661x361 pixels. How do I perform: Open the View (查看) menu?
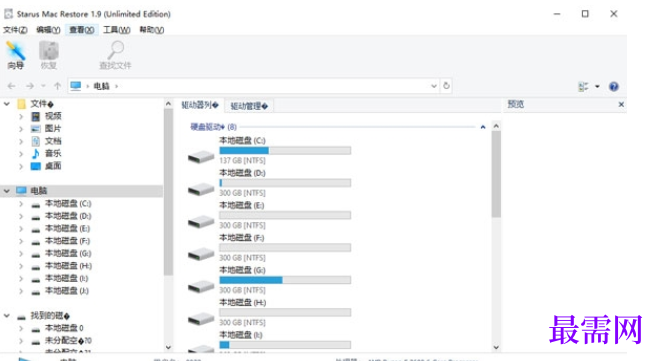82,30
